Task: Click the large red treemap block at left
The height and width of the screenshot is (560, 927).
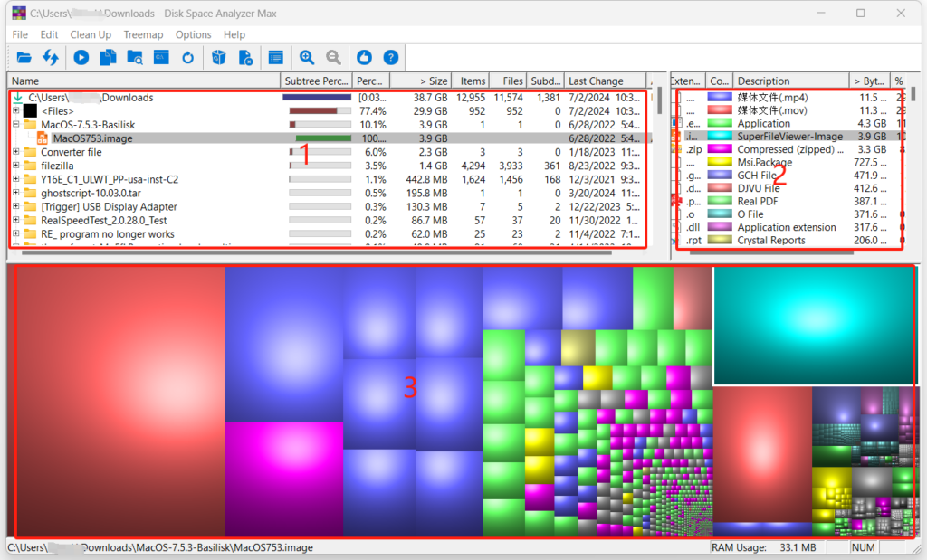Action: click(x=120, y=402)
